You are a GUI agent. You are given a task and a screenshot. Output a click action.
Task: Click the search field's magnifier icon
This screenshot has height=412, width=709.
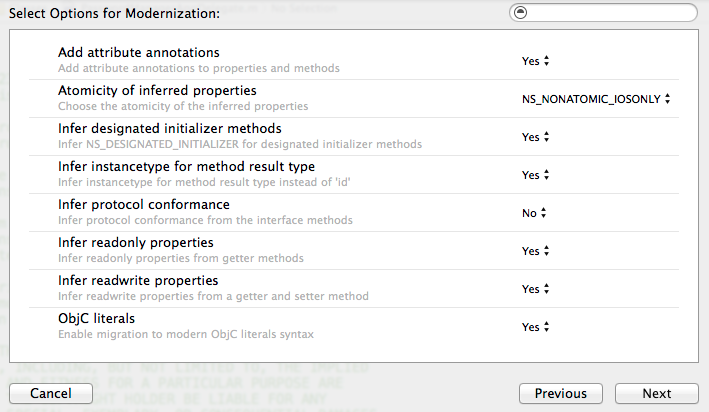point(521,13)
